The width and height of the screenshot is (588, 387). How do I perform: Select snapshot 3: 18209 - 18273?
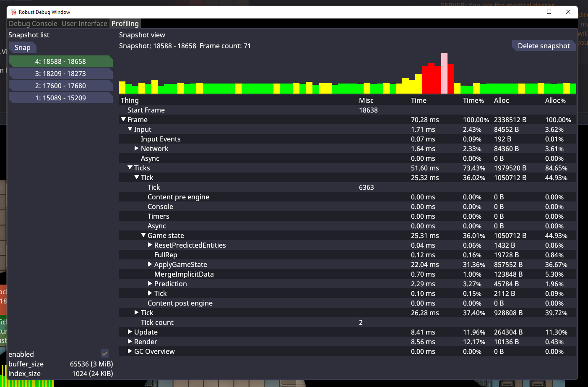point(60,73)
